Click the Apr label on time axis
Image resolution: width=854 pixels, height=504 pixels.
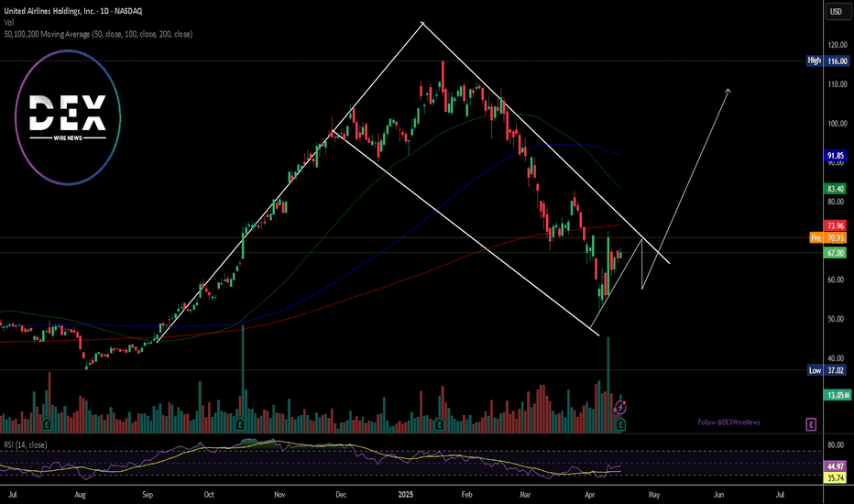coord(589,495)
